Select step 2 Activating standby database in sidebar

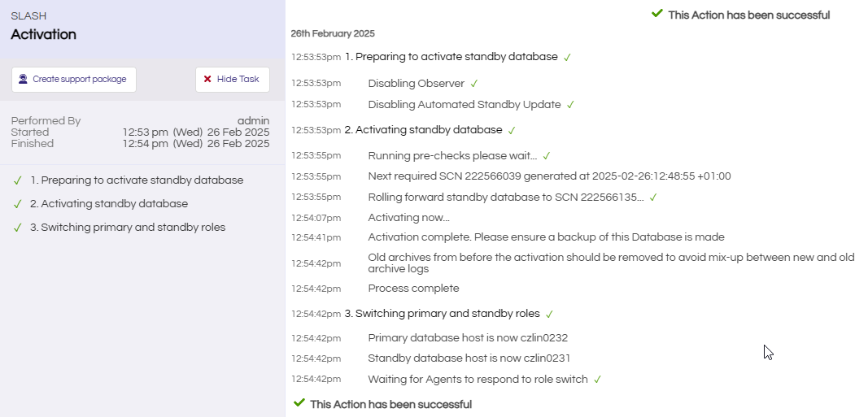click(x=109, y=203)
